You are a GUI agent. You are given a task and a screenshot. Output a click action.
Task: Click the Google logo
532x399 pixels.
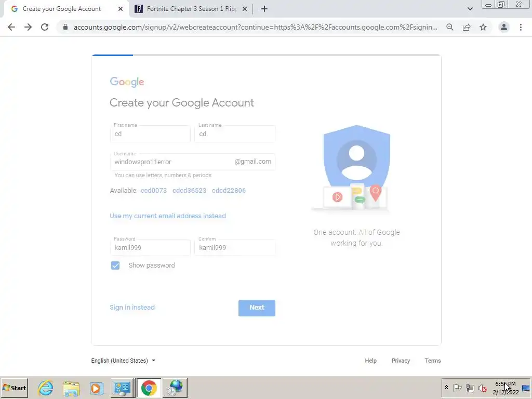coord(127,82)
